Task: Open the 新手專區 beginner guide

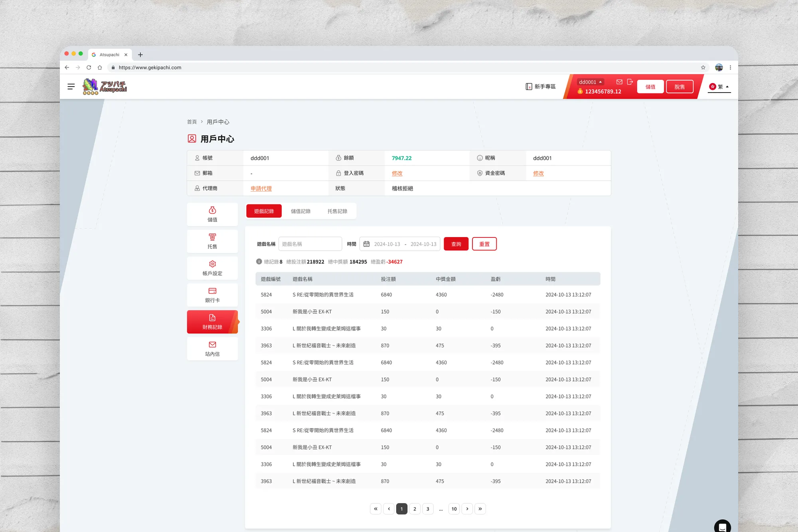Action: click(541, 87)
